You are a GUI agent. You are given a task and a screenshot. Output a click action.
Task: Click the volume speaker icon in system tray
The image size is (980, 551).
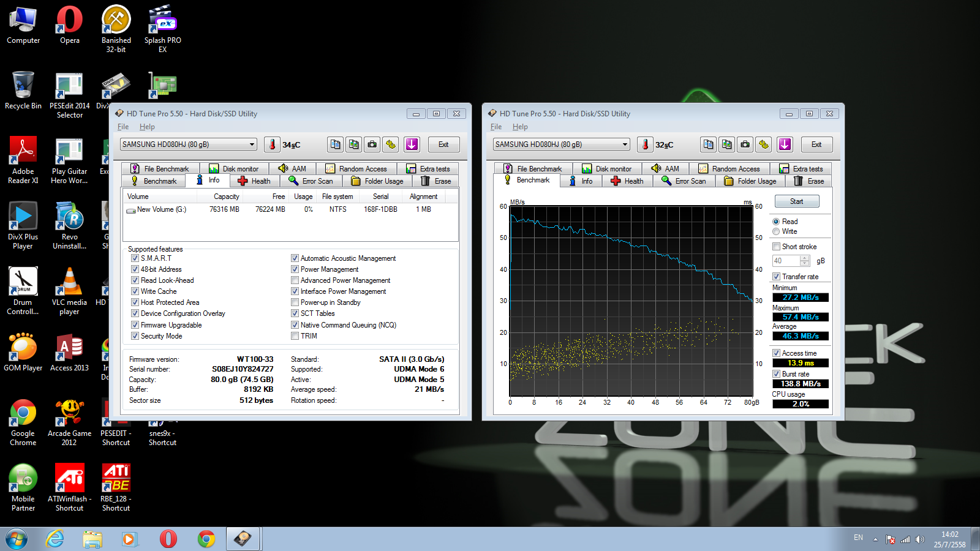pyautogui.click(x=919, y=539)
